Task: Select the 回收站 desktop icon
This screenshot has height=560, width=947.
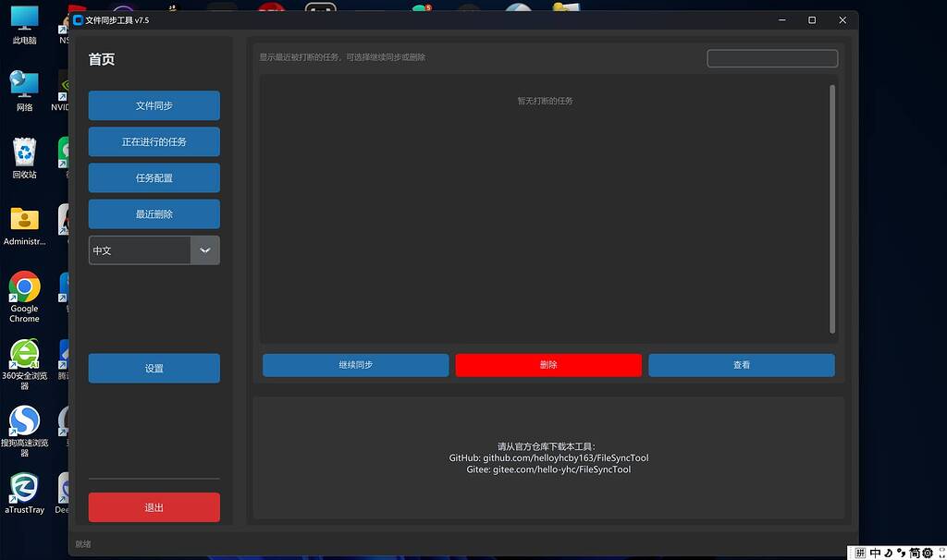Action: (25, 158)
